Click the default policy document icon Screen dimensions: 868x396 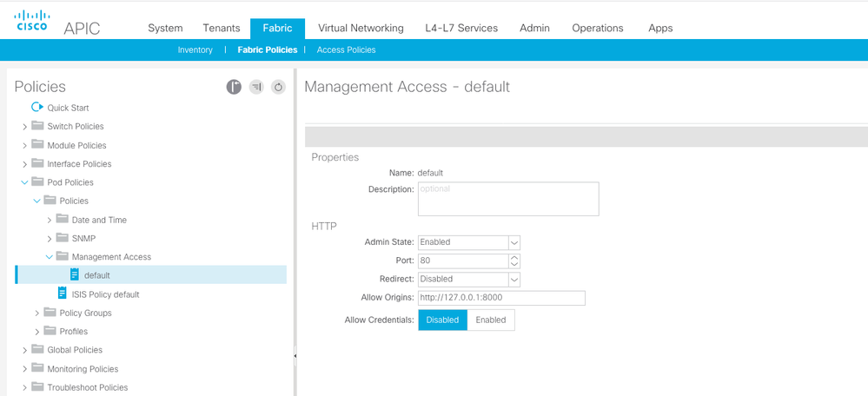[75, 274]
